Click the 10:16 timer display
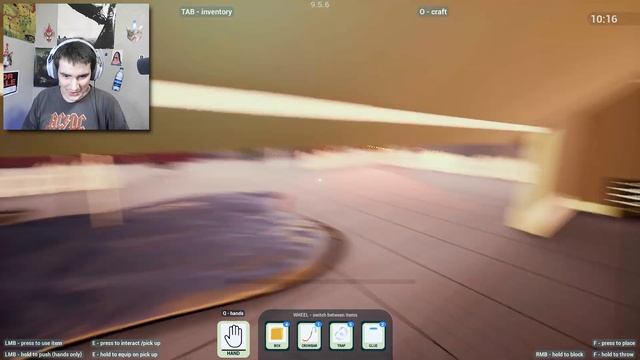 (604, 19)
